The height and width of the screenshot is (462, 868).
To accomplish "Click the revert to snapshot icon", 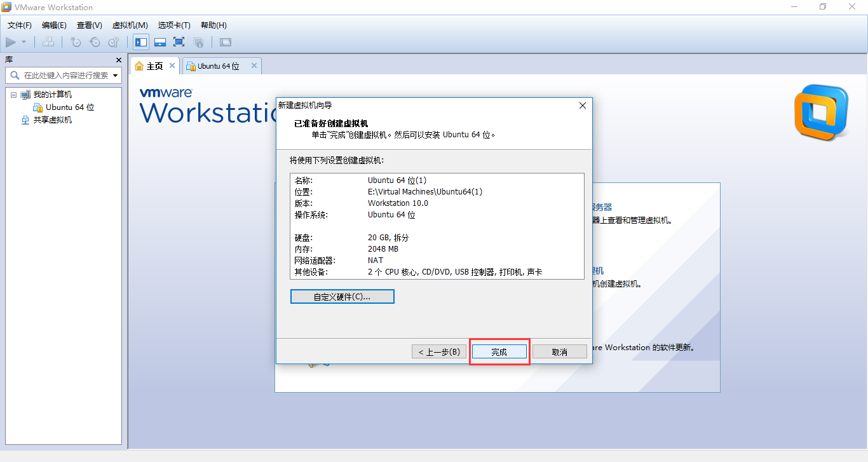I will [95, 42].
